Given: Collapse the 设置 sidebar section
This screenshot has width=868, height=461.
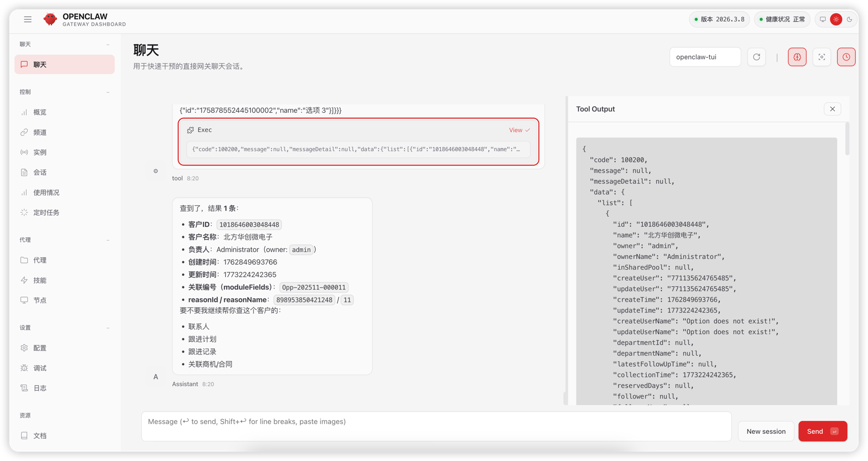Looking at the screenshot, I should [x=108, y=328].
